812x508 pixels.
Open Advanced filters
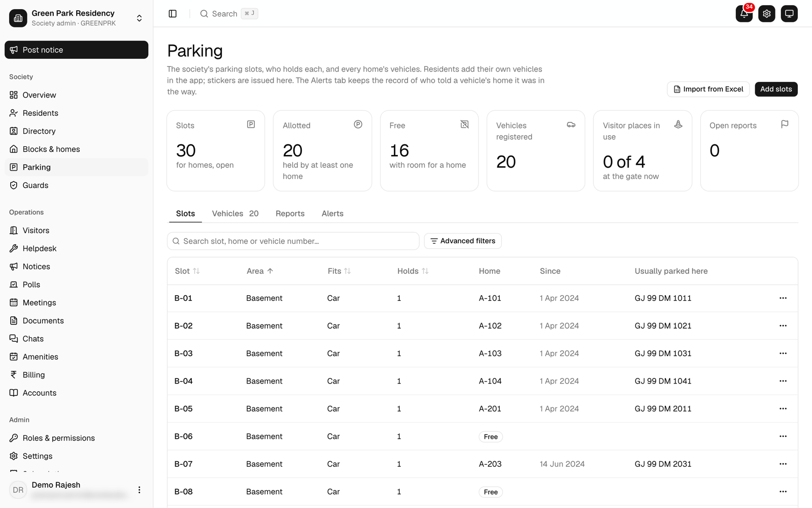coord(463,241)
